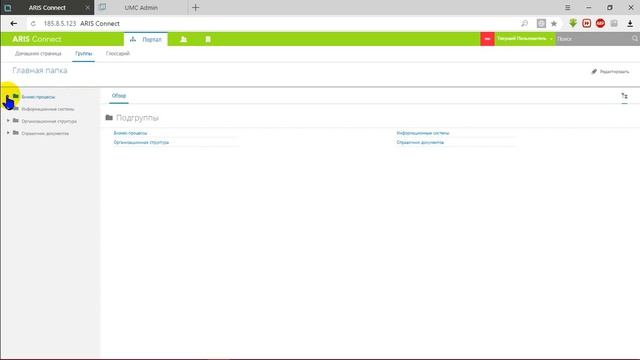Image resolution: width=640 pixels, height=360 pixels.
Task: Click folder icon beside Справочник документов in tree
Action: point(16,133)
